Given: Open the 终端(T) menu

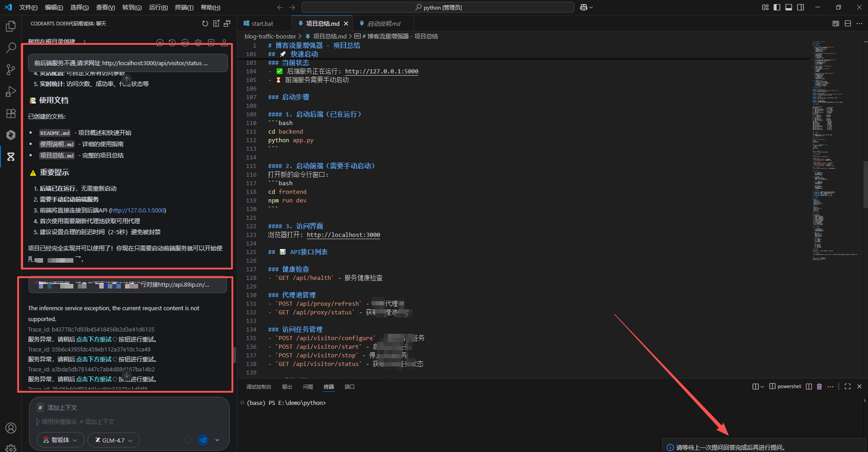Looking at the screenshot, I should pyautogui.click(x=184, y=7).
